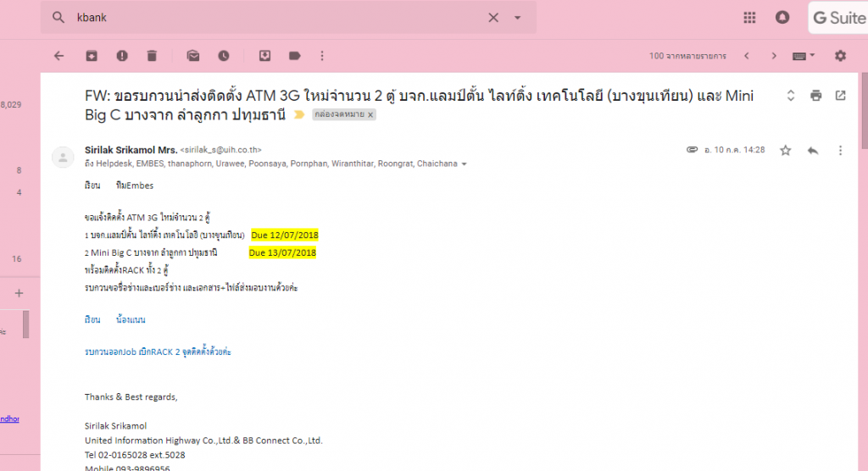Image resolution: width=868 pixels, height=471 pixels.
Task: Click the plus button in sidebar
Action: (x=19, y=293)
